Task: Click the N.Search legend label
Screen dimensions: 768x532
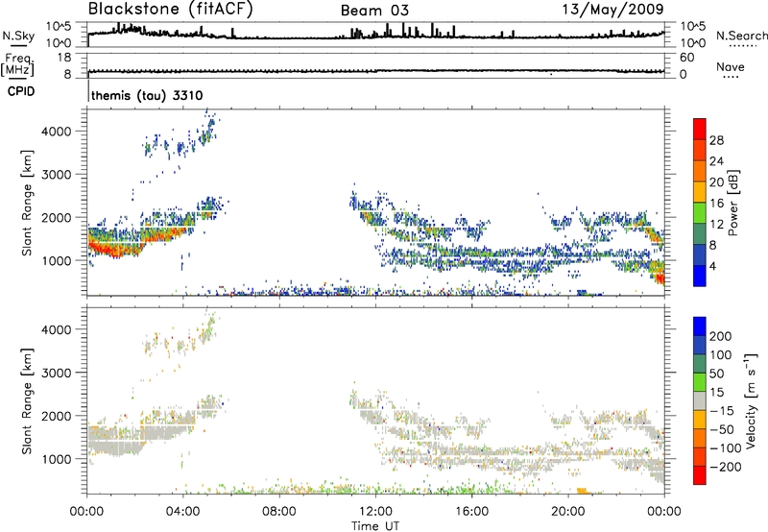Action: click(x=741, y=36)
